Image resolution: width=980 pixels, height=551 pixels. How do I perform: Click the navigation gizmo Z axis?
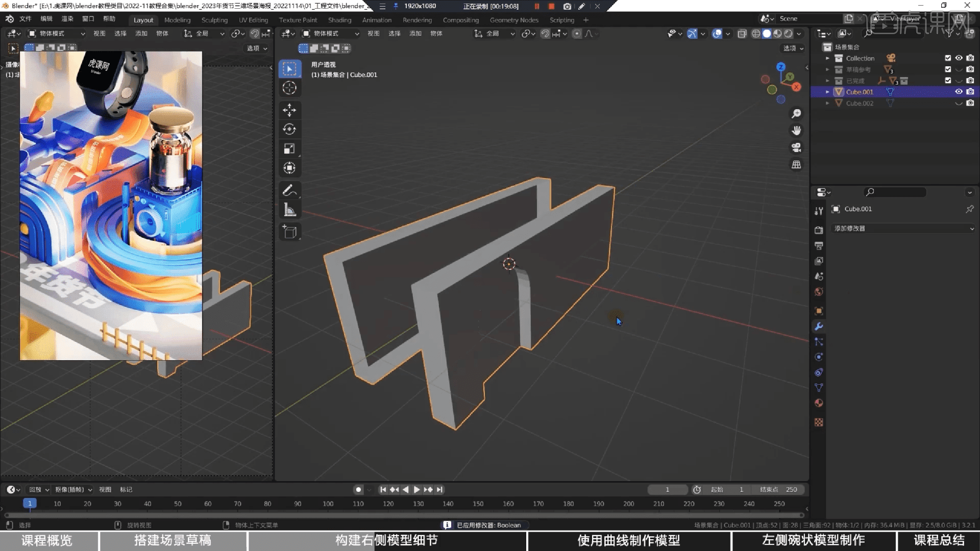point(780,67)
